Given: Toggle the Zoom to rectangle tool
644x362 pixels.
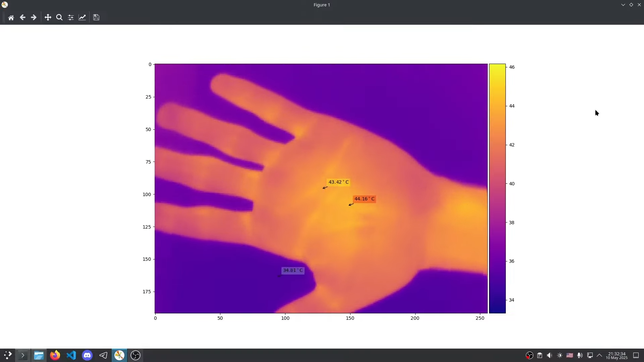Looking at the screenshot, I should point(59,17).
